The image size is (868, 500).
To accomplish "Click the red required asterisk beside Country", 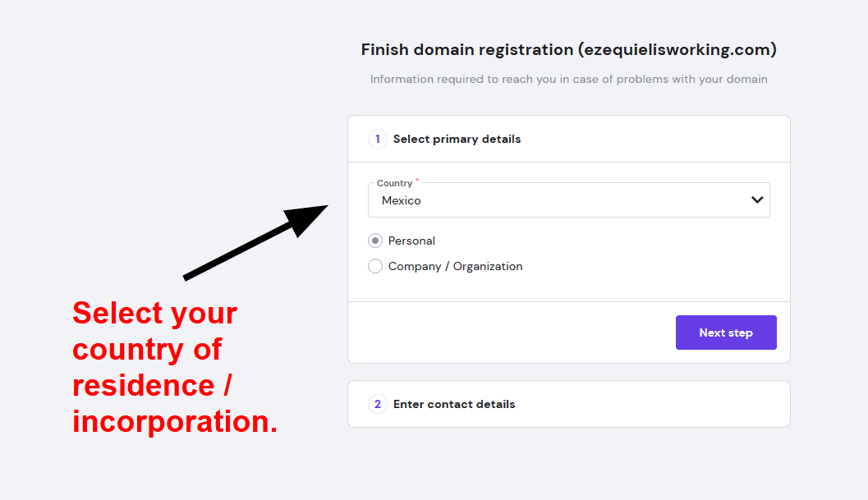I will pos(417,180).
